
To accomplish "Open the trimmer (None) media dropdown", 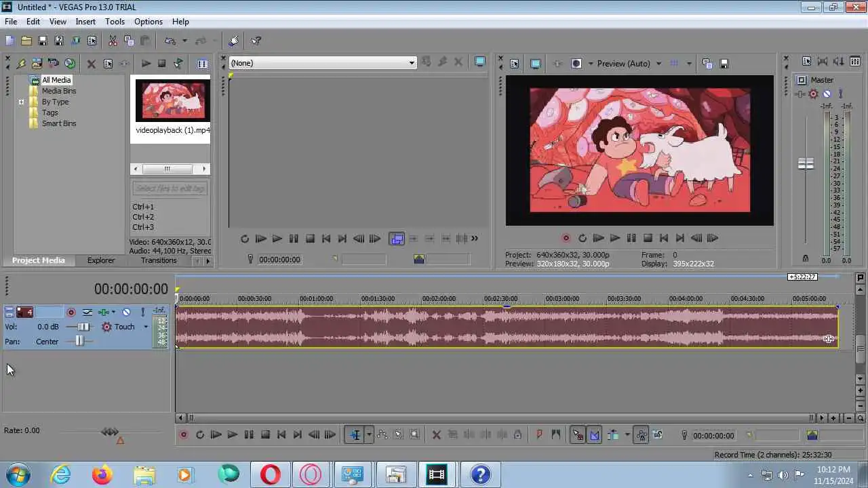I will pyautogui.click(x=322, y=63).
